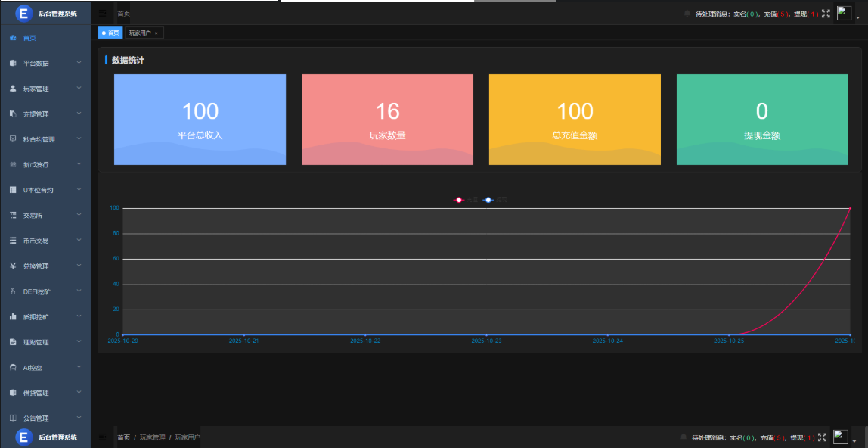The image size is (868, 448).
Task: Click the notification bell icon
Action: tap(686, 14)
